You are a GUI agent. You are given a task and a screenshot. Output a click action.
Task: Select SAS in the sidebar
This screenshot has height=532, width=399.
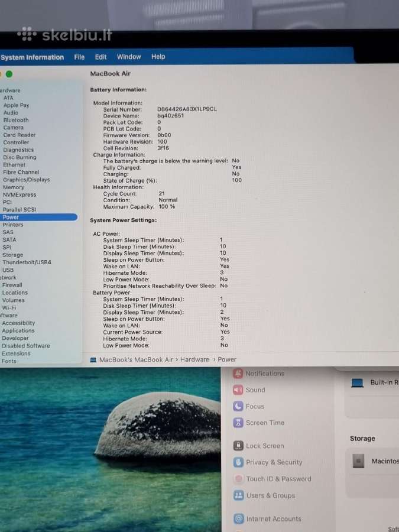[x=8, y=232]
